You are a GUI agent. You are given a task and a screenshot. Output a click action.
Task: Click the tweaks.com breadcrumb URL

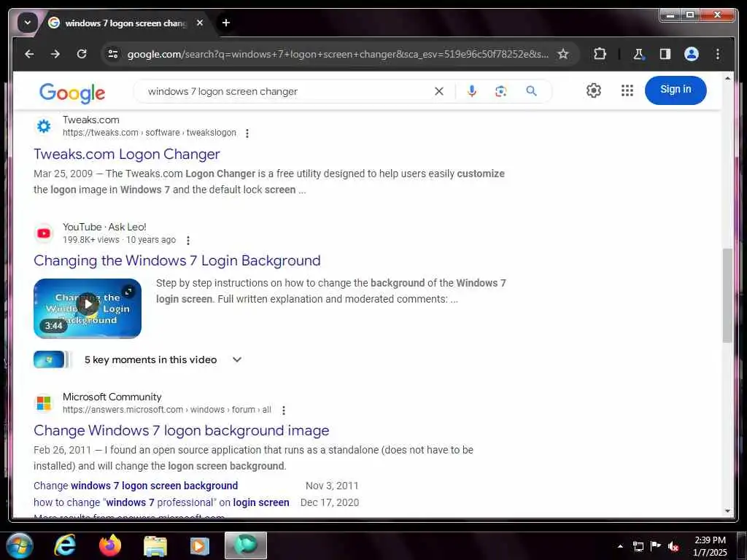[x=149, y=133]
